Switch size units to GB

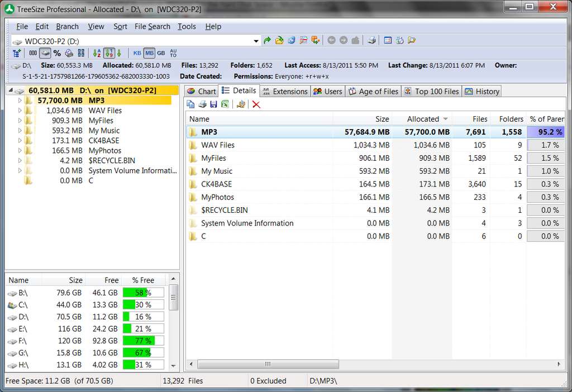pyautogui.click(x=161, y=53)
